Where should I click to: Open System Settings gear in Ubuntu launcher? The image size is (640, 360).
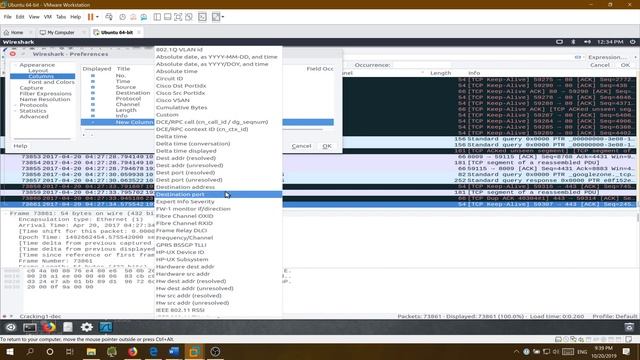coord(87,327)
